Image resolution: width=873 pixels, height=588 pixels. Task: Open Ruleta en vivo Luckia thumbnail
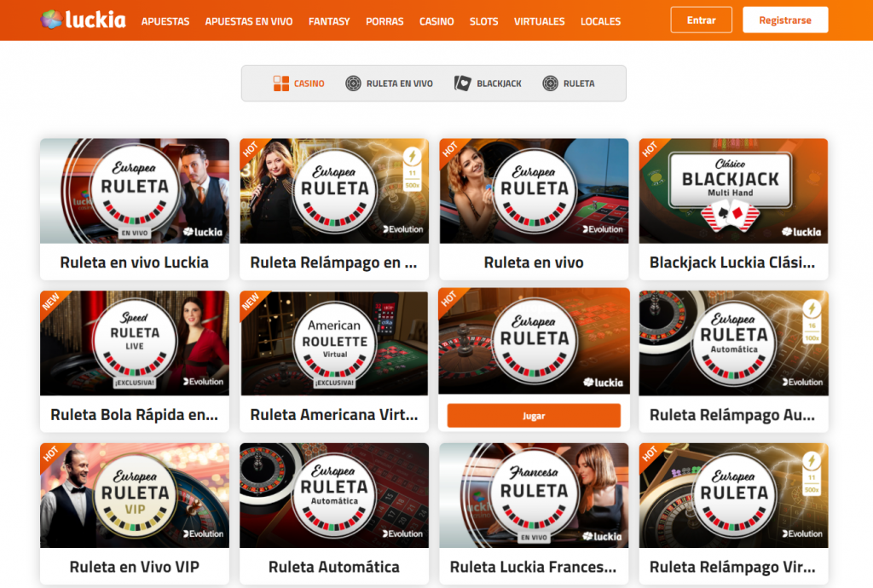pyautogui.click(x=134, y=191)
